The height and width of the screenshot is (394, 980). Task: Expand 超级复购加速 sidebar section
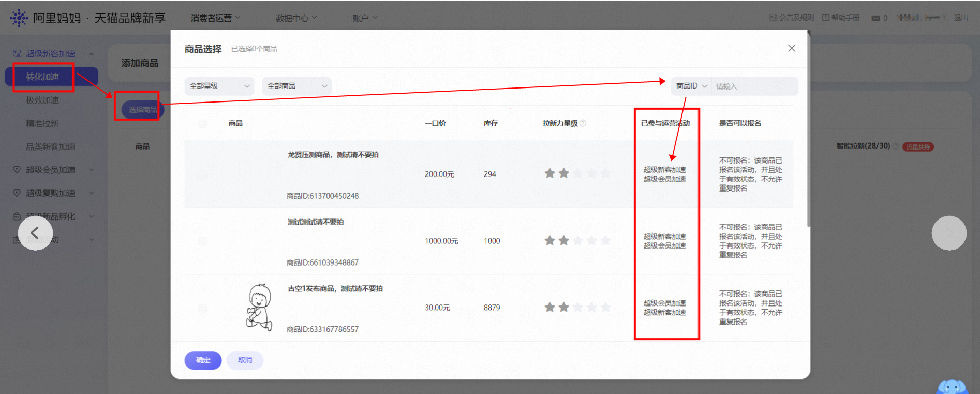click(x=91, y=193)
